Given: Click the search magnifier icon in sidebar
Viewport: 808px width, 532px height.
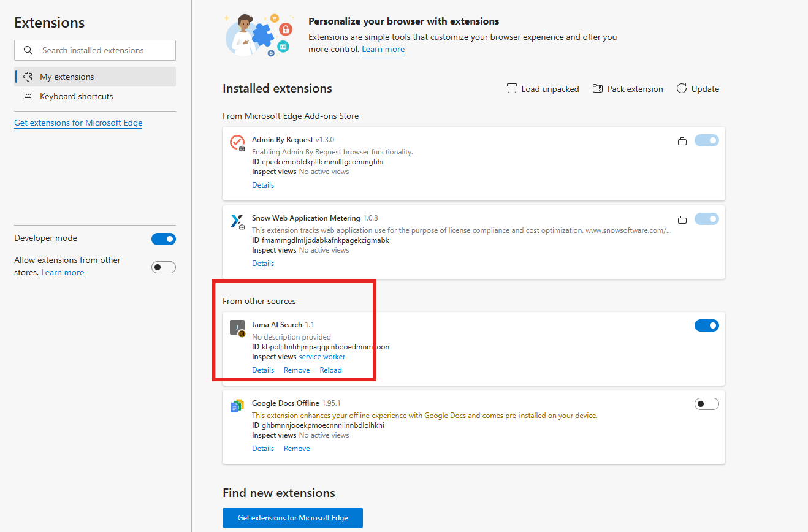Looking at the screenshot, I should pyautogui.click(x=28, y=50).
